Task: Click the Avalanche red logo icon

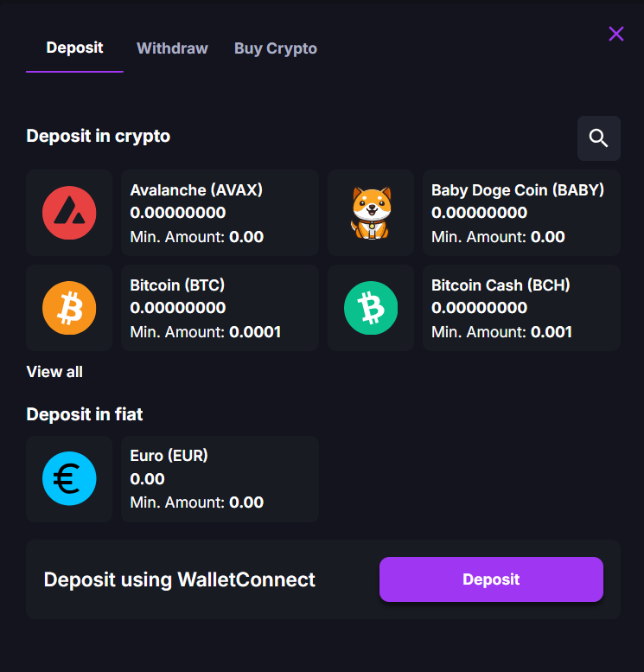Action: [x=69, y=213]
